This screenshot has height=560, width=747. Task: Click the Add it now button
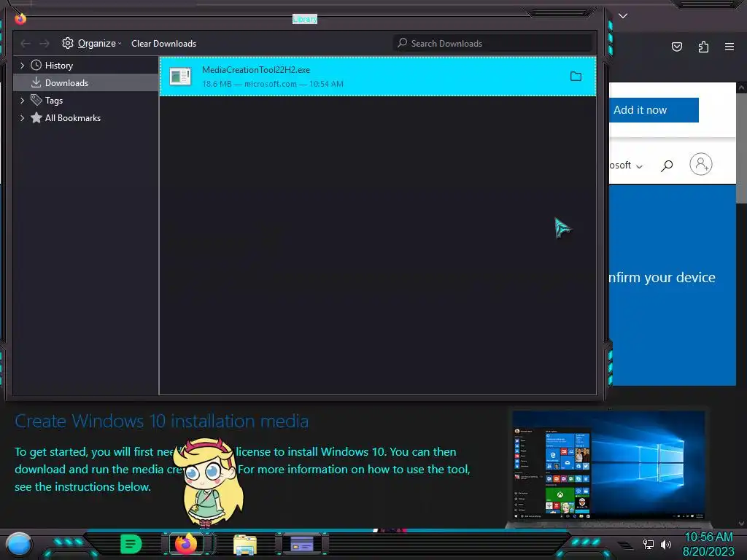(x=654, y=110)
